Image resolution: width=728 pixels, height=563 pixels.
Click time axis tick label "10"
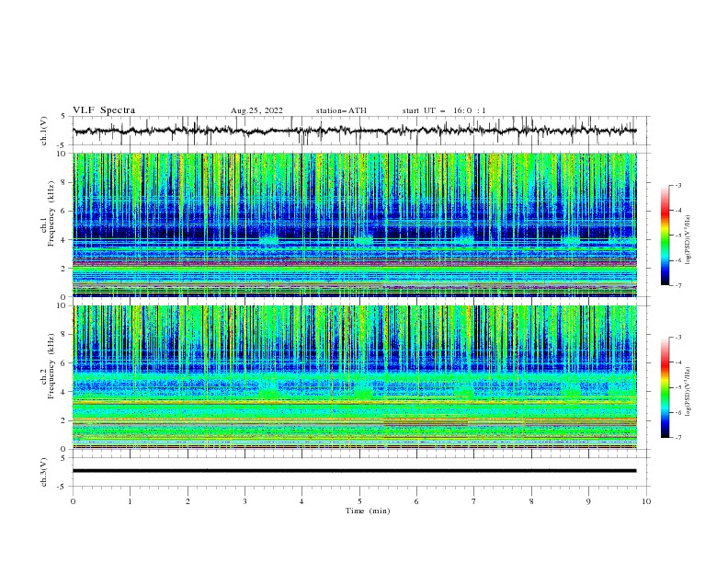646,501
